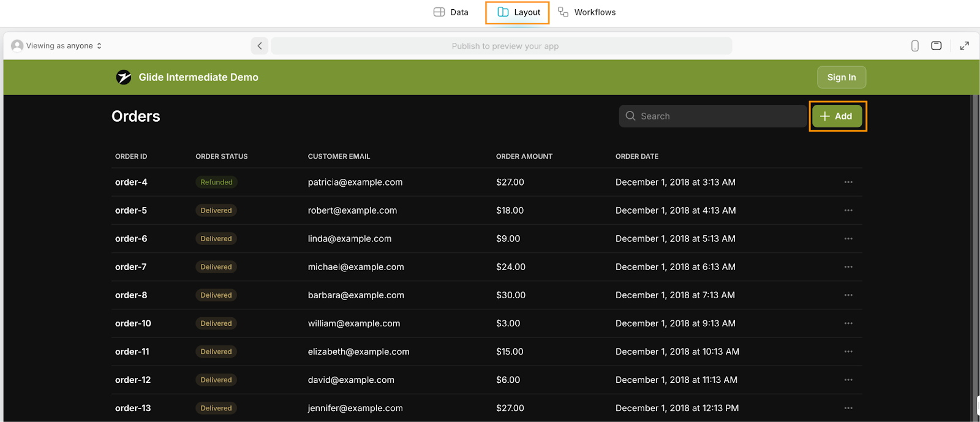Click the $15.00 order amount
This screenshot has height=422, width=980.
[510, 352]
